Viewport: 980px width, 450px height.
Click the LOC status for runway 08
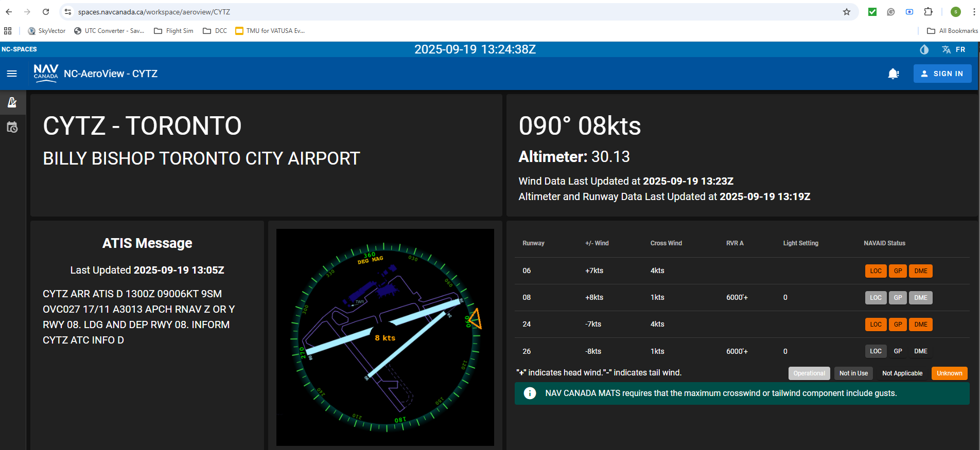[x=876, y=298]
